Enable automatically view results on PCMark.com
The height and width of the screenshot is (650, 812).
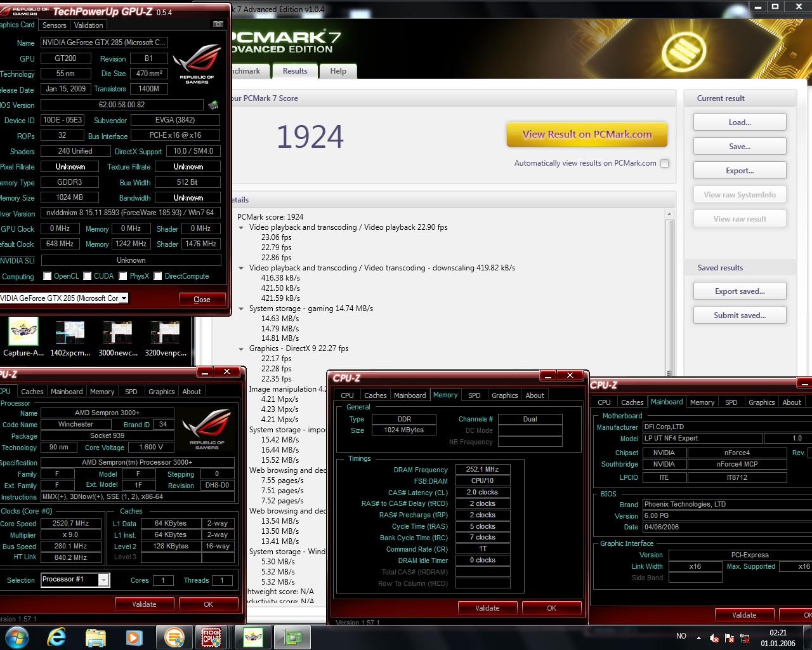coord(664,163)
